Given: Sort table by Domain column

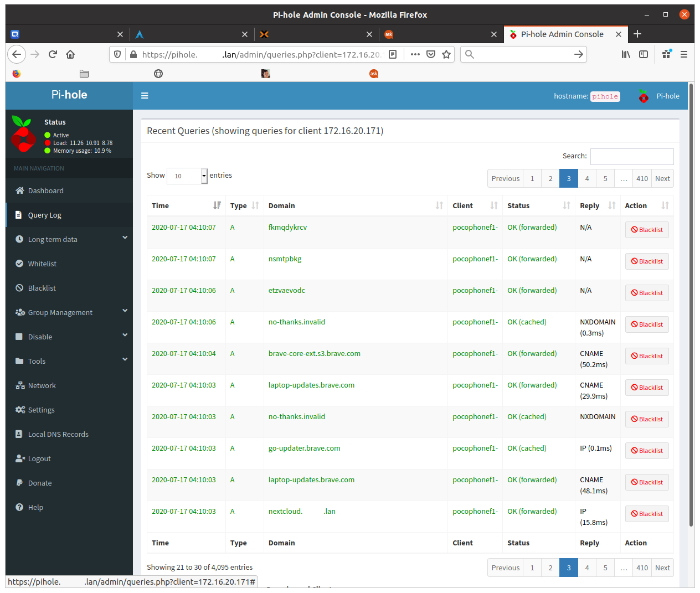Looking at the screenshot, I should pos(356,205).
